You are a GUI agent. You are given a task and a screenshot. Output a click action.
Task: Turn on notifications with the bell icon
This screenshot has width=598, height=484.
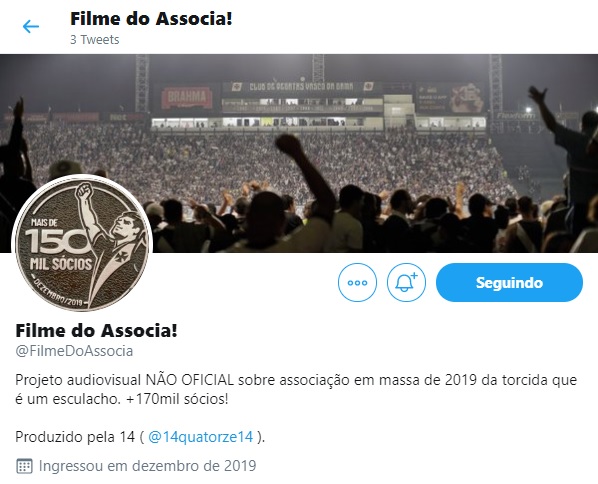click(x=406, y=283)
